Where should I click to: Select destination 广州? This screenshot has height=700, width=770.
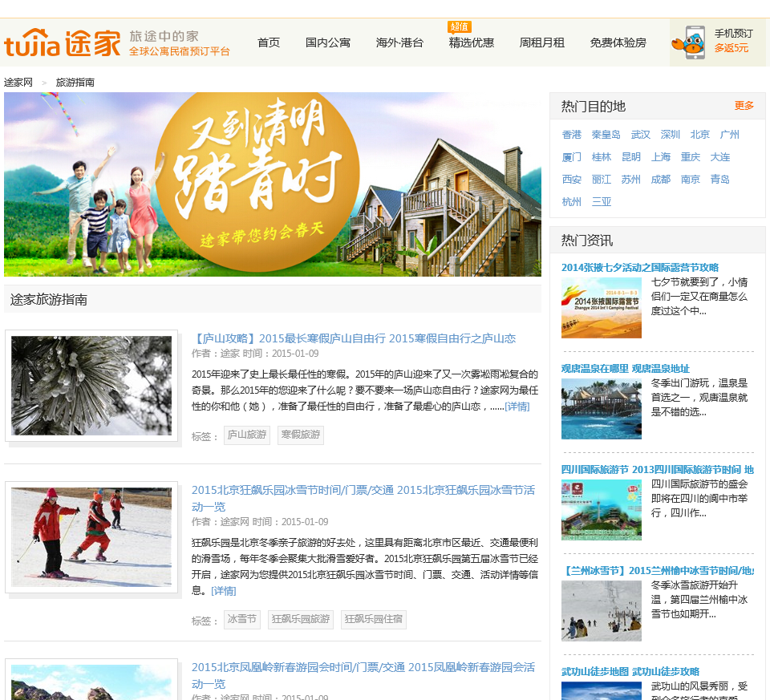click(730, 135)
